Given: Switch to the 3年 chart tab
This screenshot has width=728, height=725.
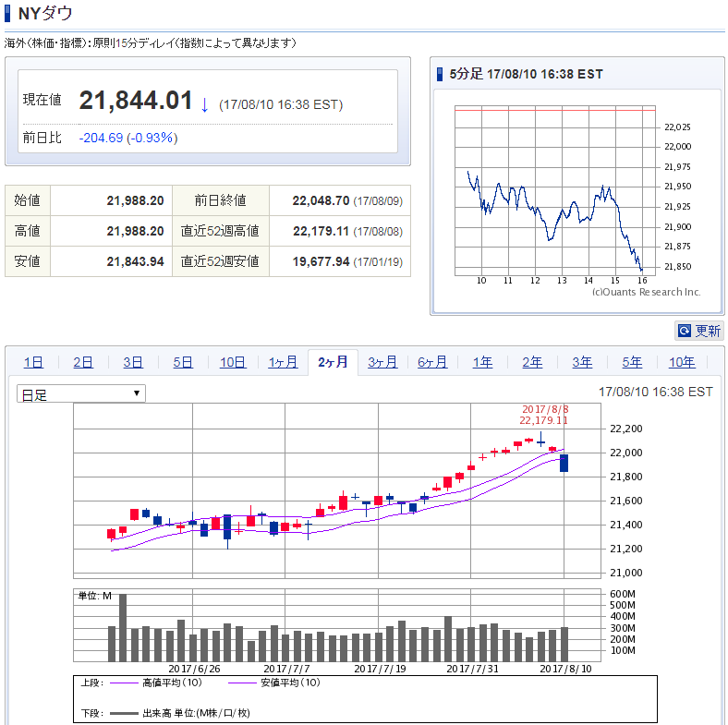Looking at the screenshot, I should (x=582, y=362).
